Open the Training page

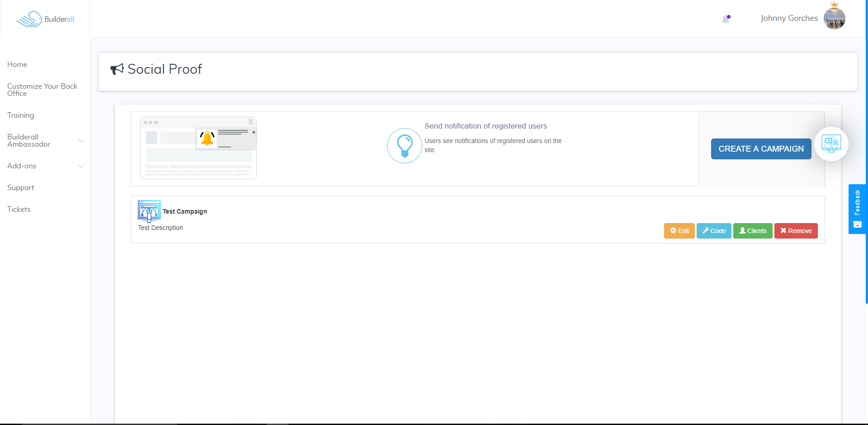point(21,115)
